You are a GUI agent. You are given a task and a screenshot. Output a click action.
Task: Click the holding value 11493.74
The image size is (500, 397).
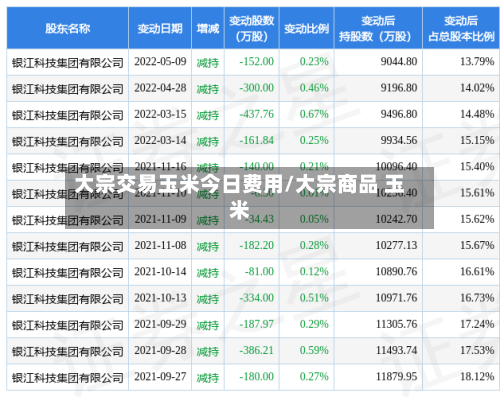pos(396,350)
